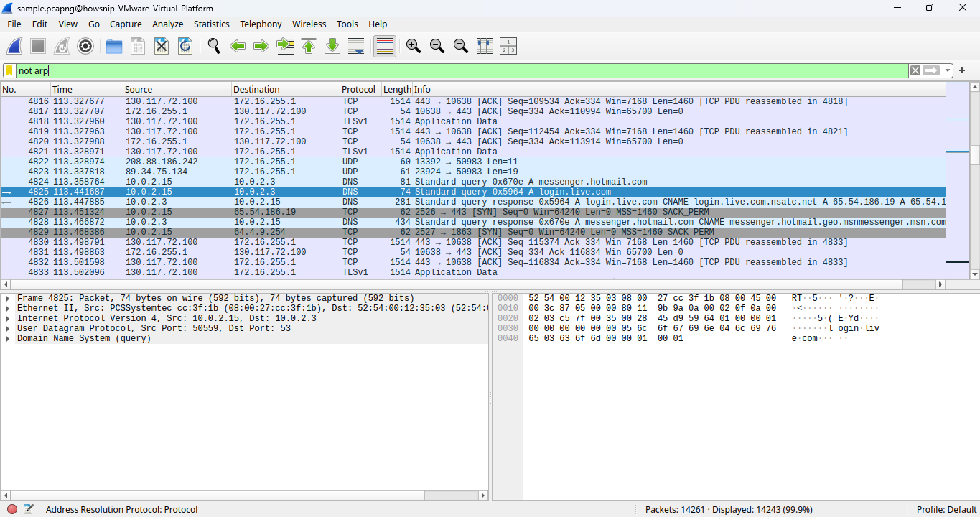Screen dimensions: 980x517
Task: Sort packets by Source column header
Action: pyautogui.click(x=177, y=90)
